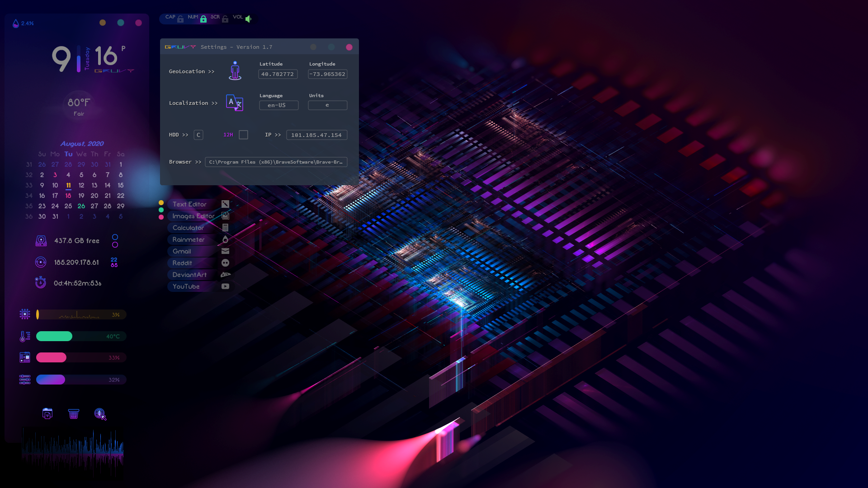Click the HDD >> label
The image size is (868, 488).
[178, 135]
